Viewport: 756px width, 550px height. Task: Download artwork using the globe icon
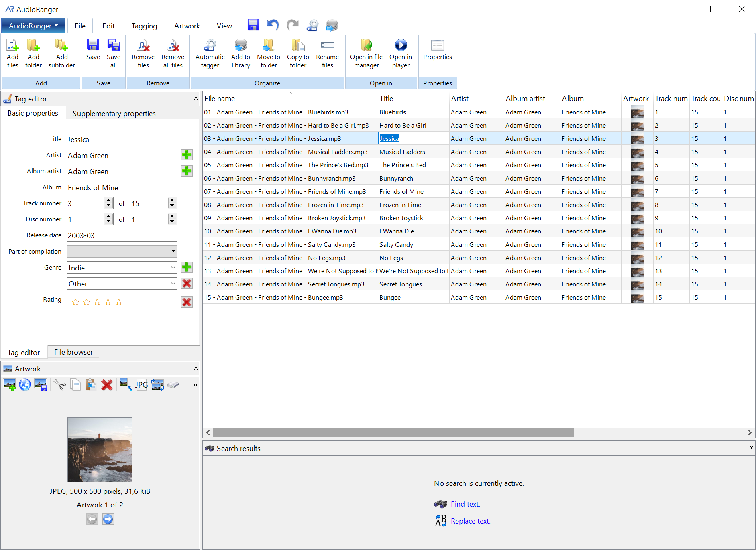click(25, 385)
